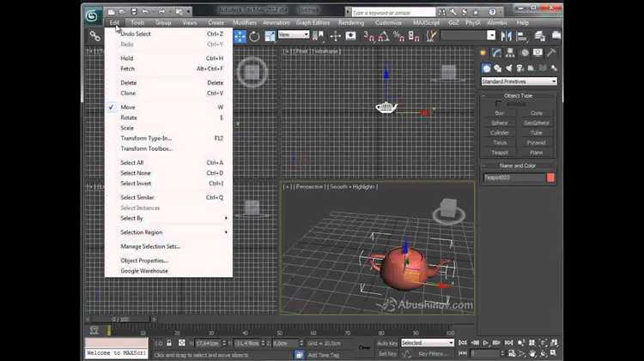Open the Motion command panel
Image resolution: width=644 pixels, height=361 pixels.
pos(525,53)
